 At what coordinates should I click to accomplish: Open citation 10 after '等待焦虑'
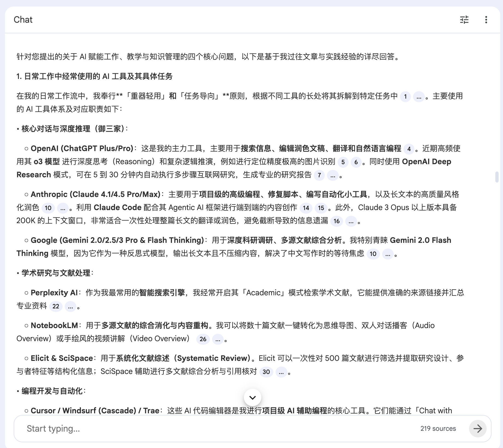373,254
